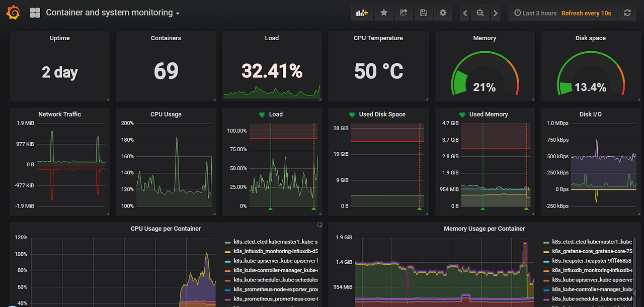Click the green alert marker below Load graph
This screenshot has height=307, width=644.
click(270, 208)
